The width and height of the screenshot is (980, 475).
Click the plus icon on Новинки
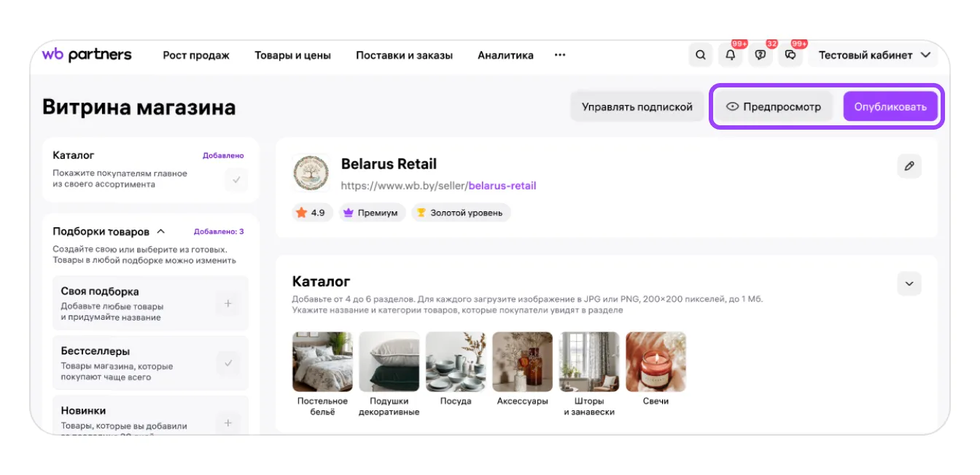228,423
